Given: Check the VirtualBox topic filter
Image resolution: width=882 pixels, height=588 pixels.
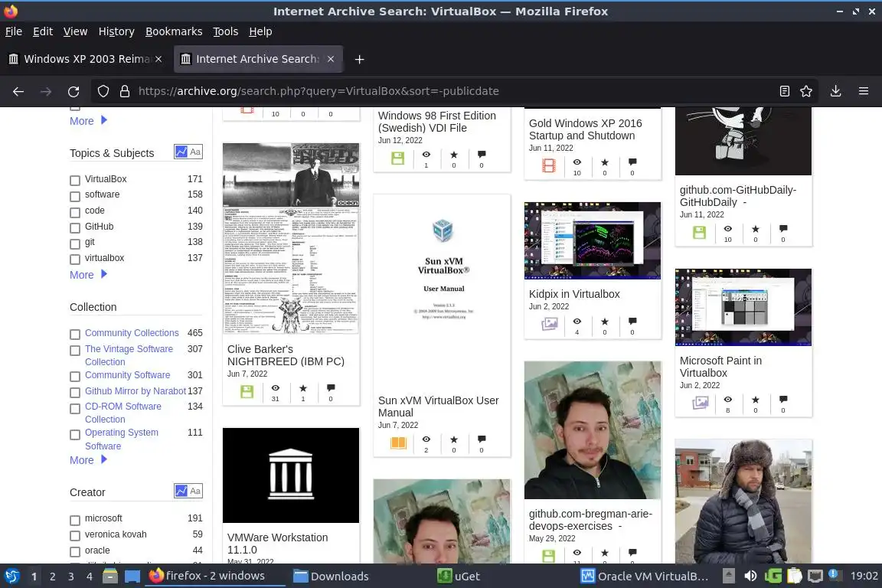Looking at the screenshot, I should coord(75,181).
